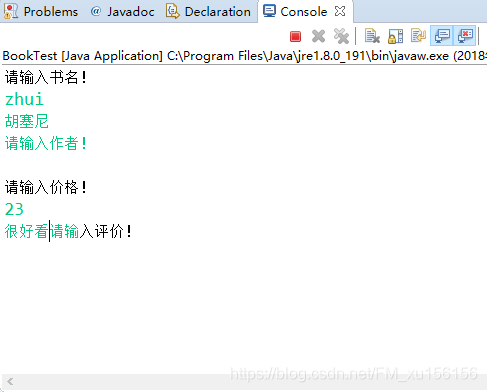Click Remove Launch gray X icon

pyautogui.click(x=318, y=36)
